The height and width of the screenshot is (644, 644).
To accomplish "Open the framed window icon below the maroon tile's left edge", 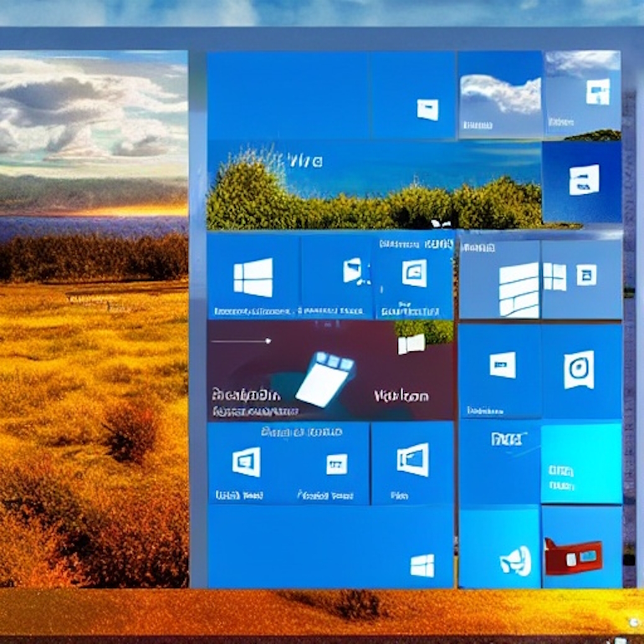I will pos(247,462).
